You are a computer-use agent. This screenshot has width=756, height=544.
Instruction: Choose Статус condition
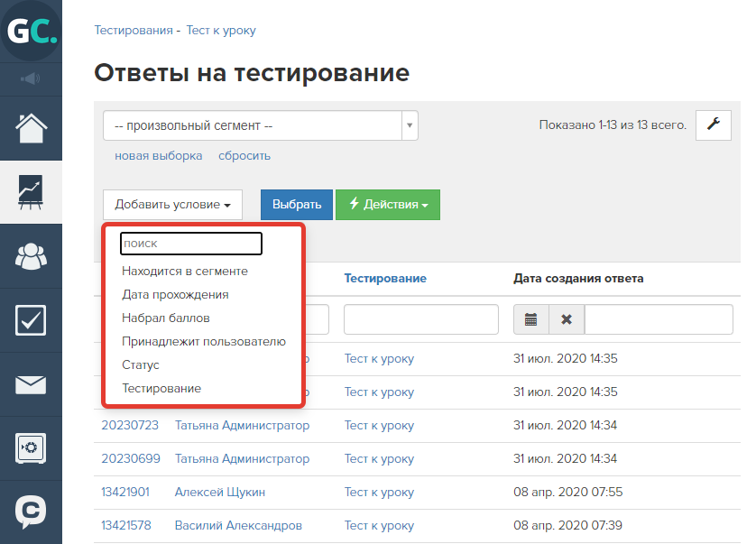[141, 365]
